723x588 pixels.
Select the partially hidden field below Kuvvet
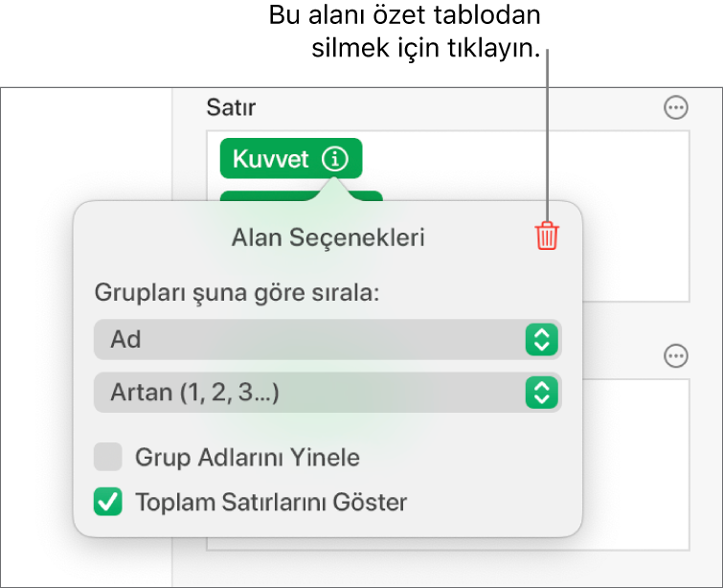(369, 195)
